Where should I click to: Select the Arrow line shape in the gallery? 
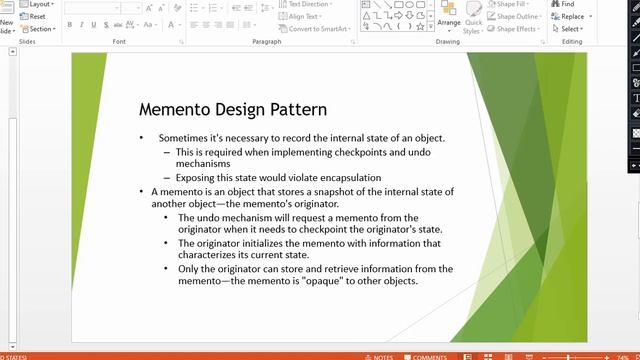pyautogui.click(x=388, y=4)
